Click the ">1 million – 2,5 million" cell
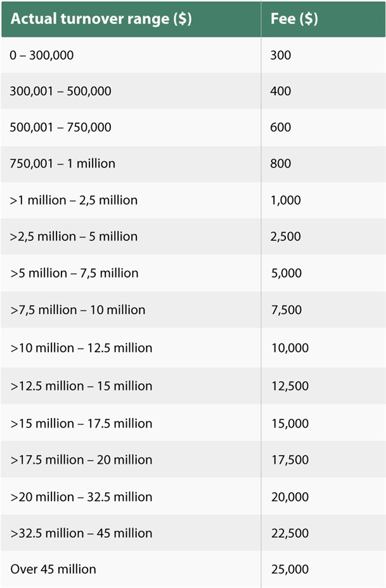The height and width of the screenshot is (588, 386). 74,200
